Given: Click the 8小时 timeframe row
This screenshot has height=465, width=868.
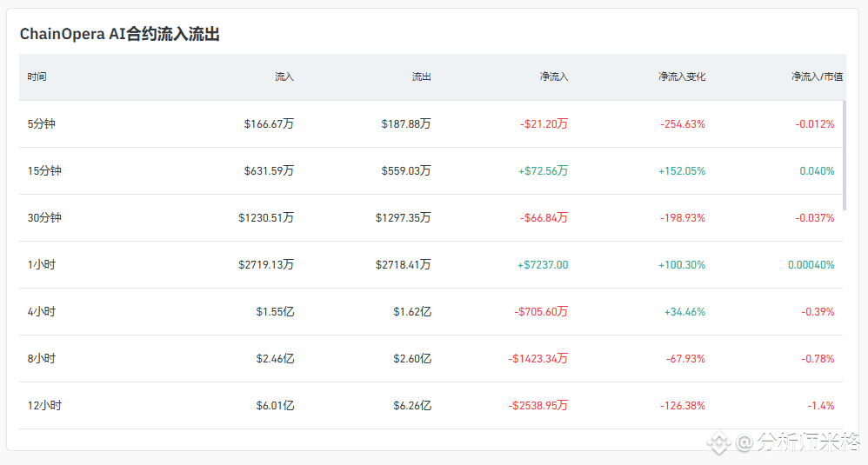Looking at the screenshot, I should click(x=41, y=359).
